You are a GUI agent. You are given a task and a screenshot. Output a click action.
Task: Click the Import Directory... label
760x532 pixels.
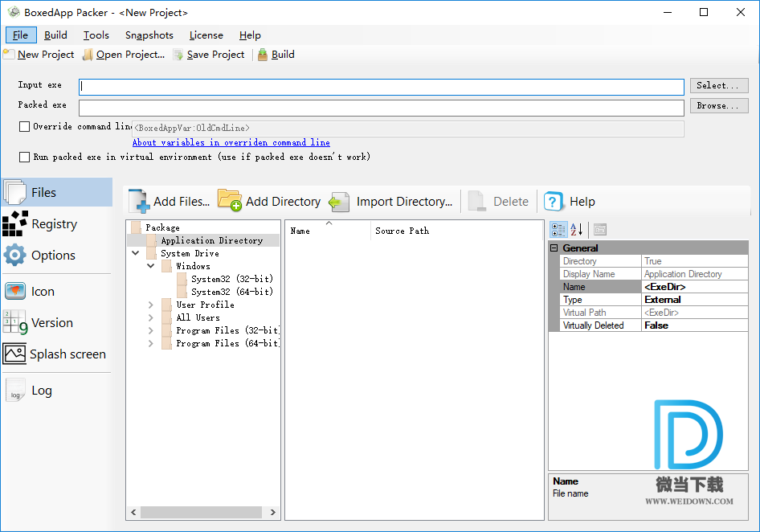coord(404,201)
